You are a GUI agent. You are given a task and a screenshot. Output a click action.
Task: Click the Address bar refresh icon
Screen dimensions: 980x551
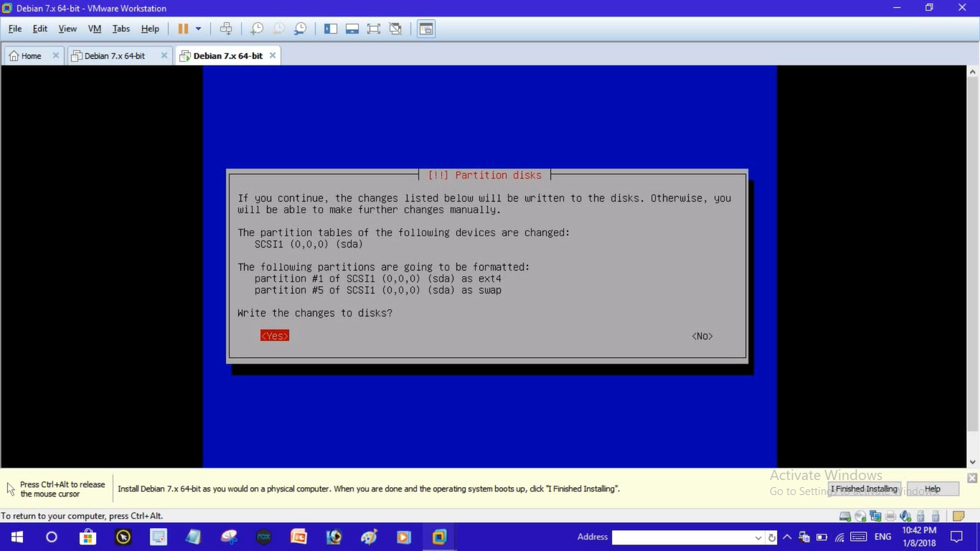pyautogui.click(x=772, y=537)
